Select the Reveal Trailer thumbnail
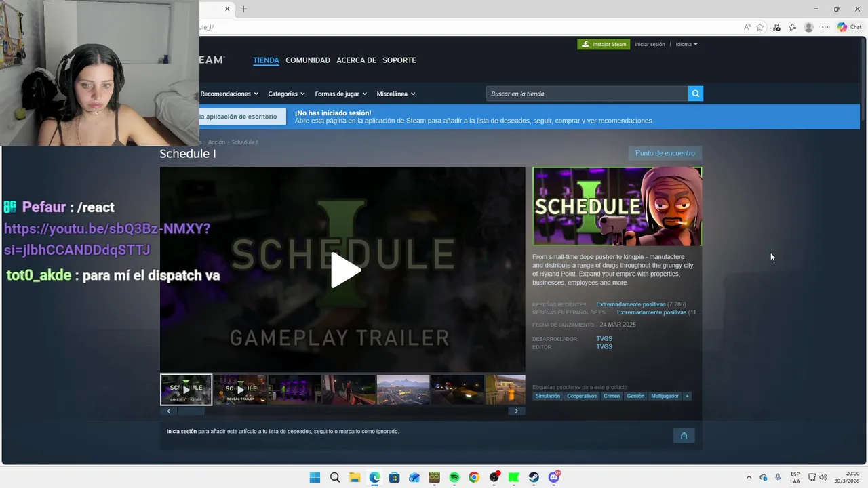Viewport: 868px width, 488px height. point(240,390)
